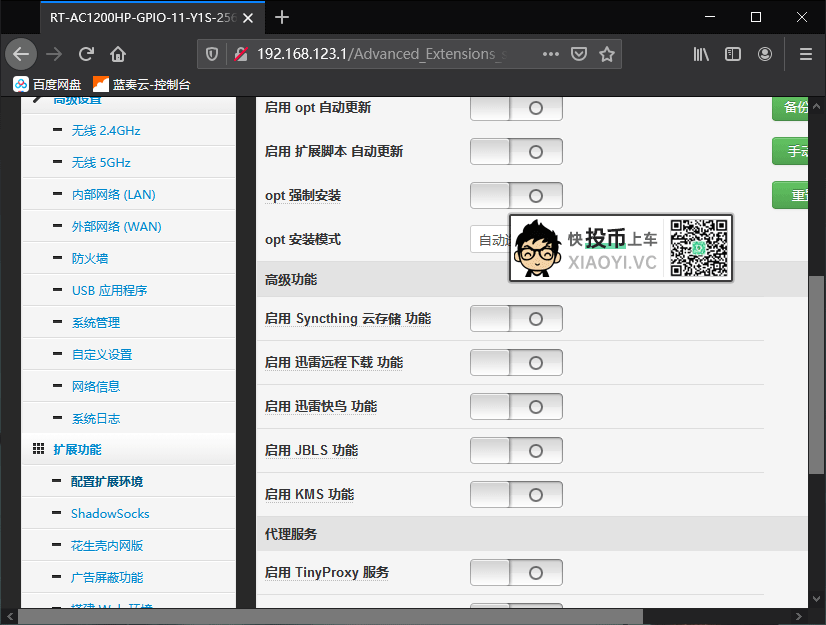
Task: Enable KMS 功能 switch
Action: pyautogui.click(x=516, y=495)
